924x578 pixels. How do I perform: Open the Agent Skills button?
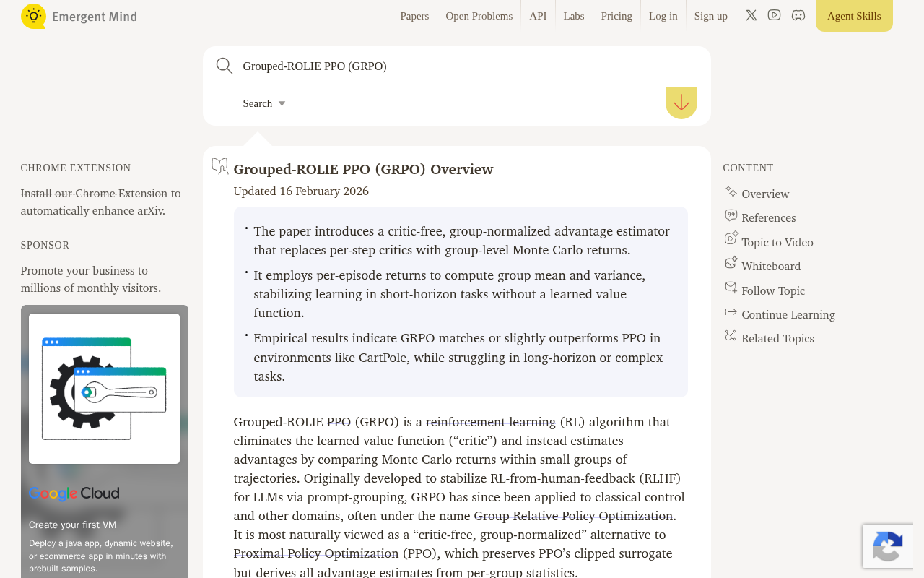point(854,16)
